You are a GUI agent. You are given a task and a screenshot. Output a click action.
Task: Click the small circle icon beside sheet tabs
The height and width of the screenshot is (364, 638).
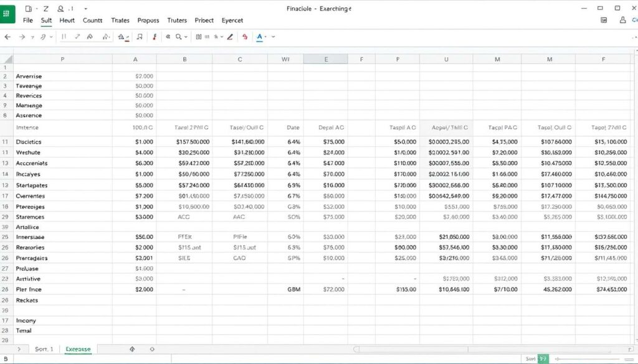[152, 349]
